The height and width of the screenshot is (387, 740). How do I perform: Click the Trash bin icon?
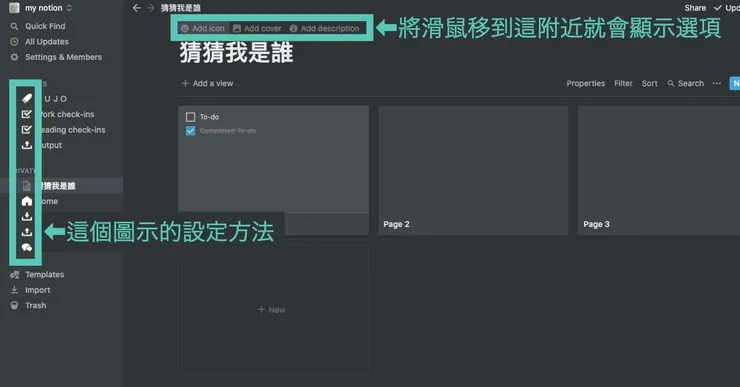(x=15, y=305)
